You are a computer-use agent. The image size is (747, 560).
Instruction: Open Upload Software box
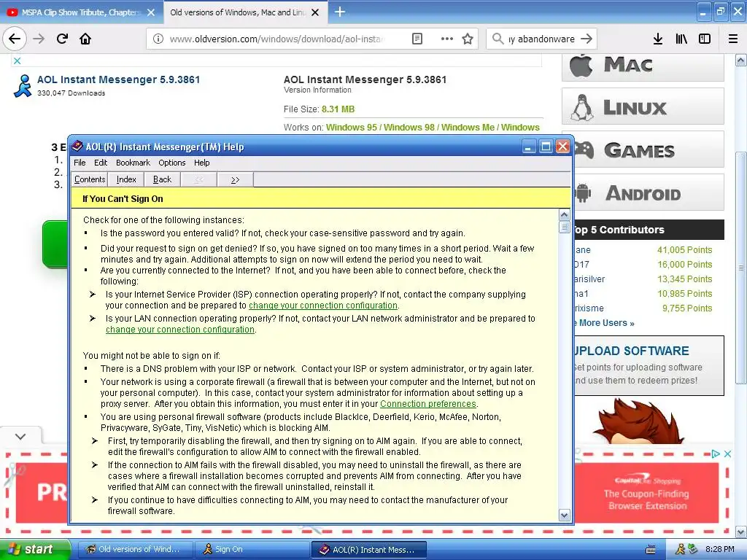pyautogui.click(x=649, y=366)
